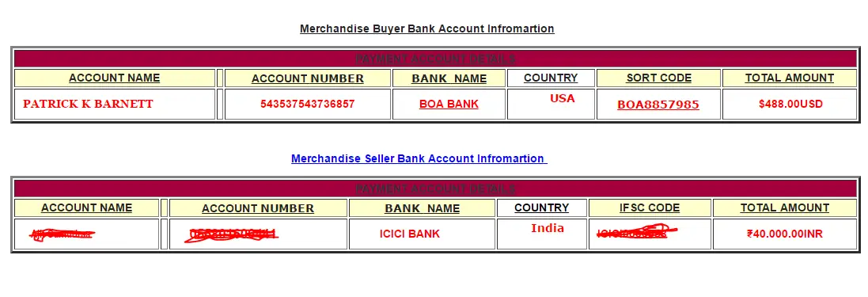Click the USA country value in buyer table
The image size is (868, 297).
point(562,99)
